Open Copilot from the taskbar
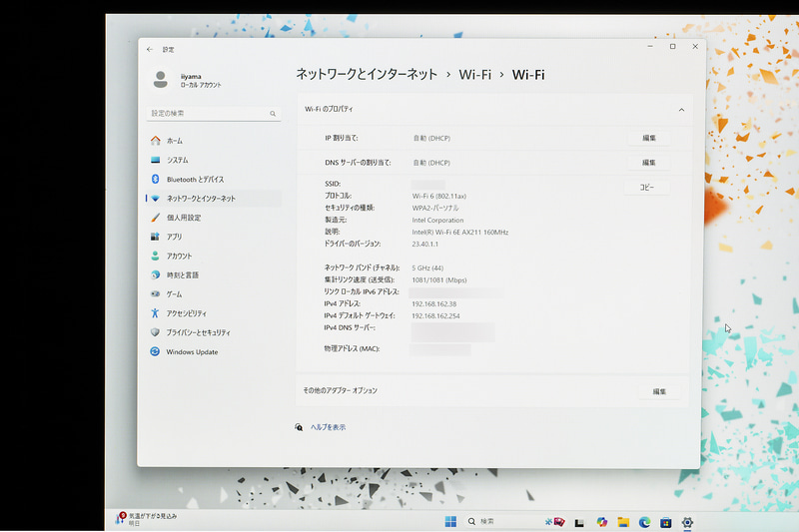 pos(602,522)
